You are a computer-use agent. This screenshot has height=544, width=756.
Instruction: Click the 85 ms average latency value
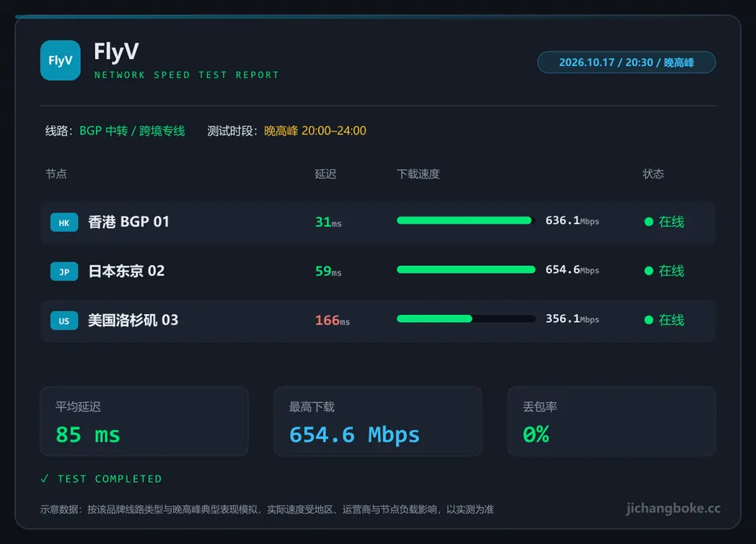point(87,435)
